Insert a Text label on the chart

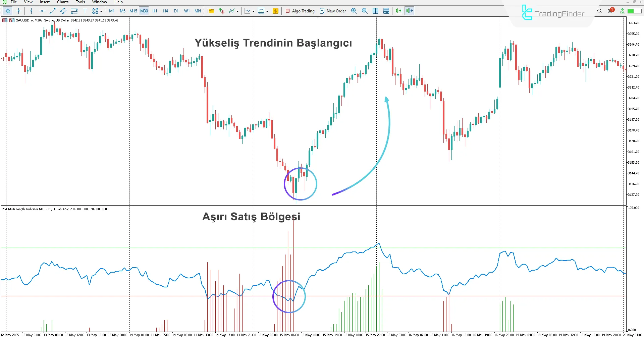click(85, 11)
